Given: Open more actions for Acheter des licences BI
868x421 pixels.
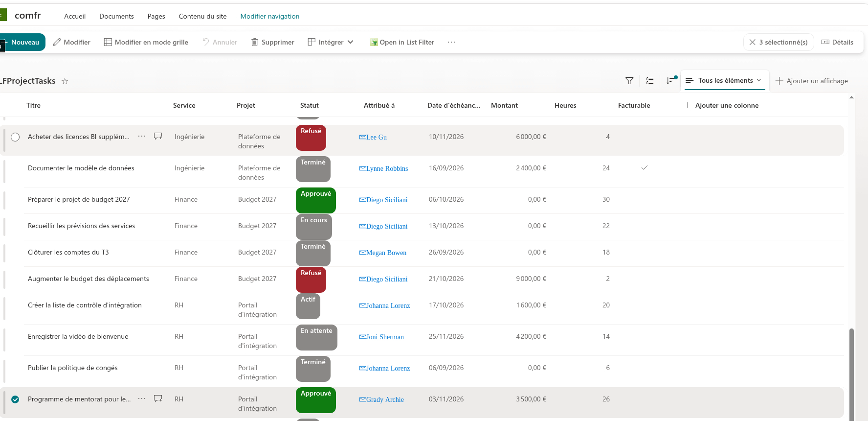Looking at the screenshot, I should (x=142, y=136).
